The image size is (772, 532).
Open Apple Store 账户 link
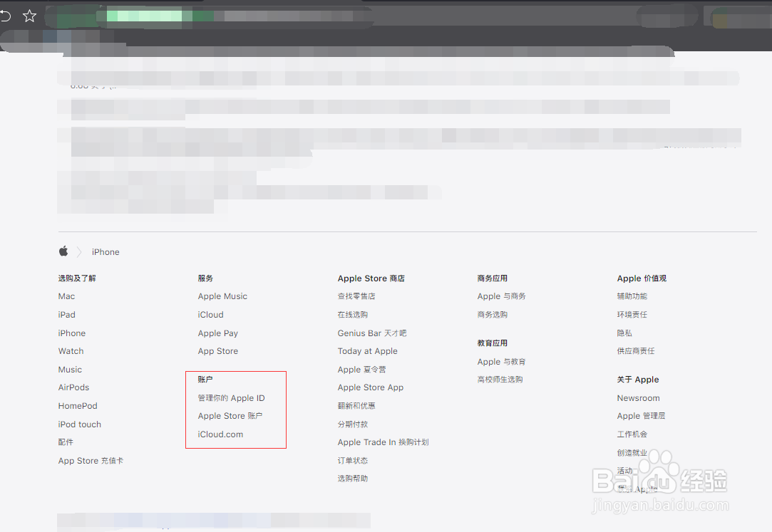tap(230, 416)
